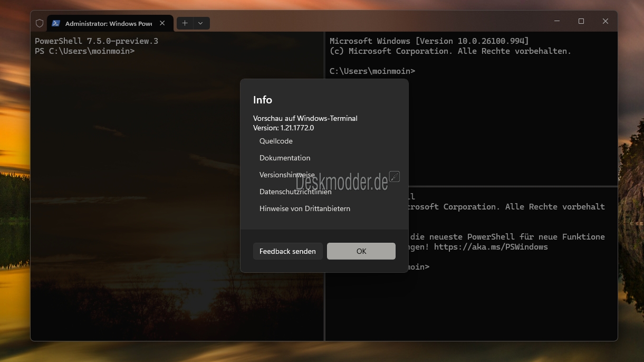Viewport: 644px width, 362px height.
Task: Close the Administrator: Windows PowerShell tab
Action: coord(162,23)
